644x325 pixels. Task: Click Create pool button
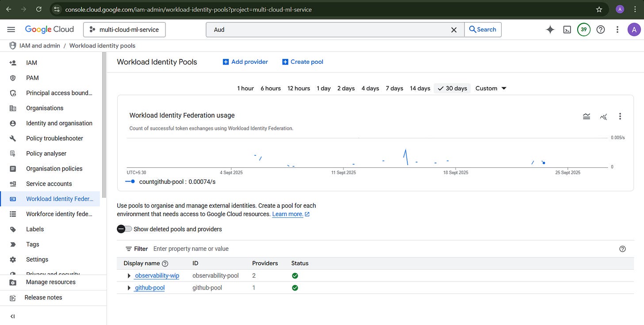coord(303,62)
